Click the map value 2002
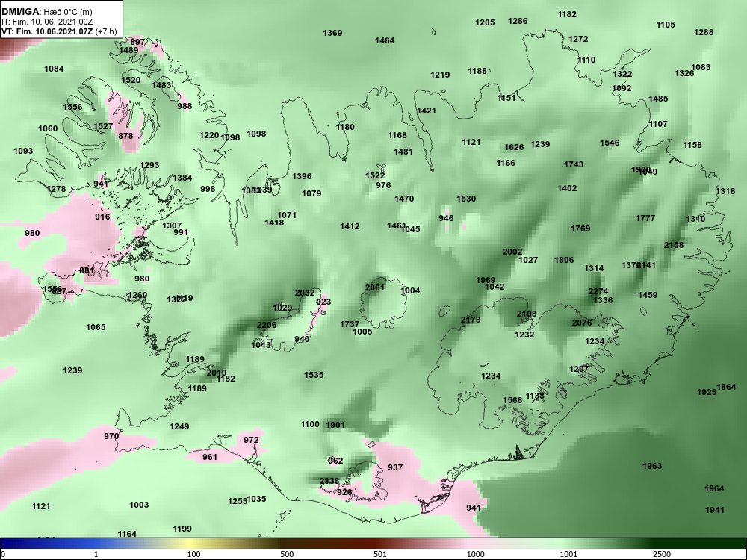The height and width of the screenshot is (560, 747). coord(512,252)
